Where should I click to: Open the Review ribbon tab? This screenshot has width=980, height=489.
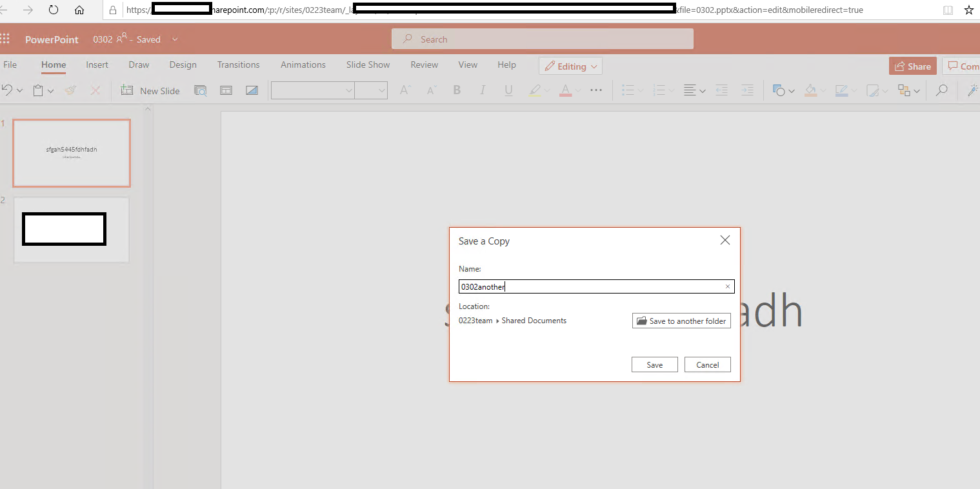click(x=424, y=65)
